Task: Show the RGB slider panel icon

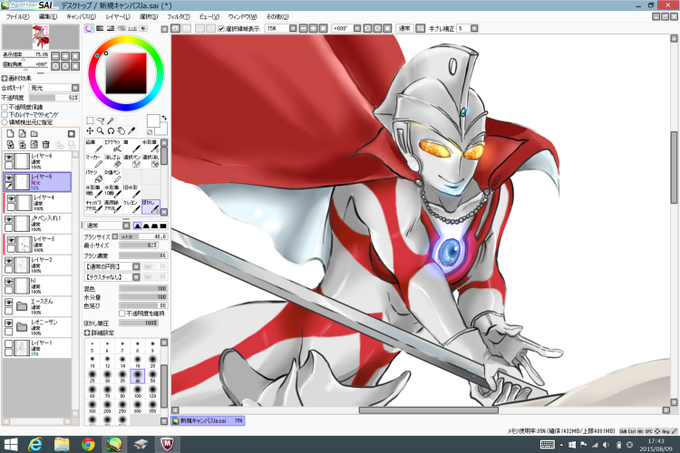Action: pos(100,28)
